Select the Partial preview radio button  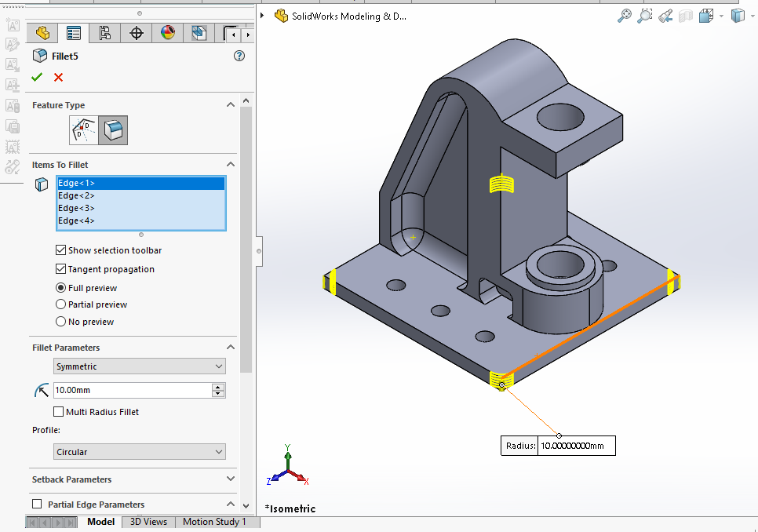60,304
